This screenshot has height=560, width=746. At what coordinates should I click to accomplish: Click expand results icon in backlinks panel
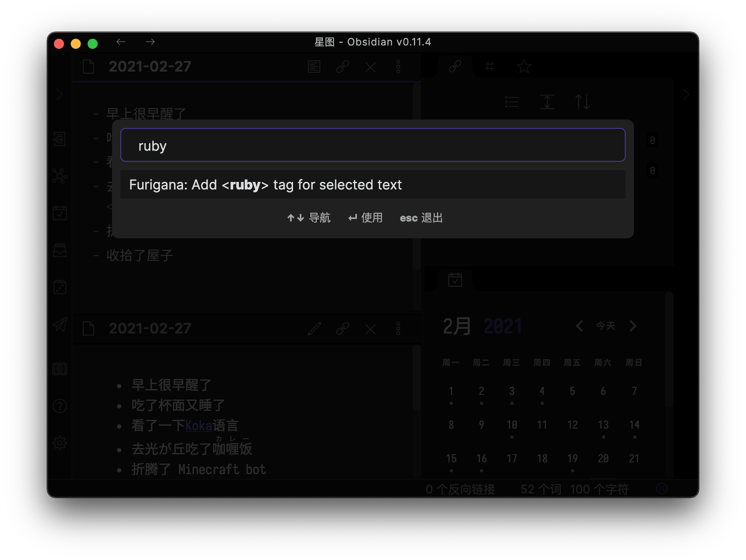coord(547,101)
